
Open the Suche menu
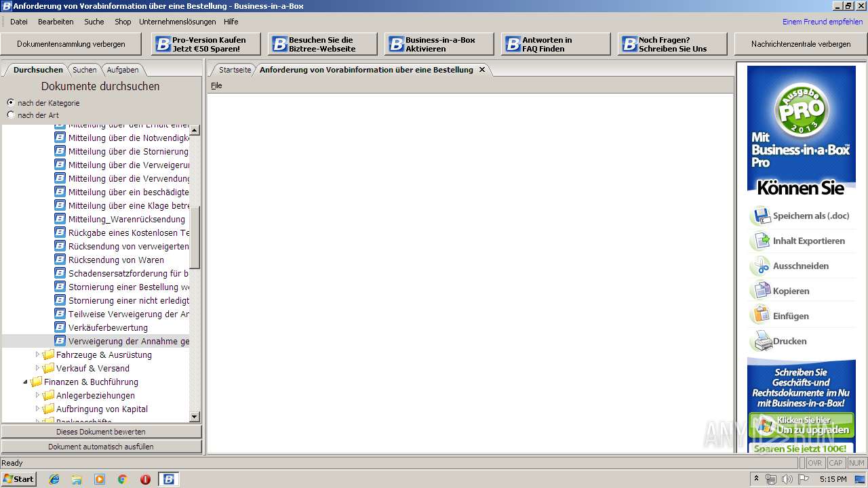point(94,22)
